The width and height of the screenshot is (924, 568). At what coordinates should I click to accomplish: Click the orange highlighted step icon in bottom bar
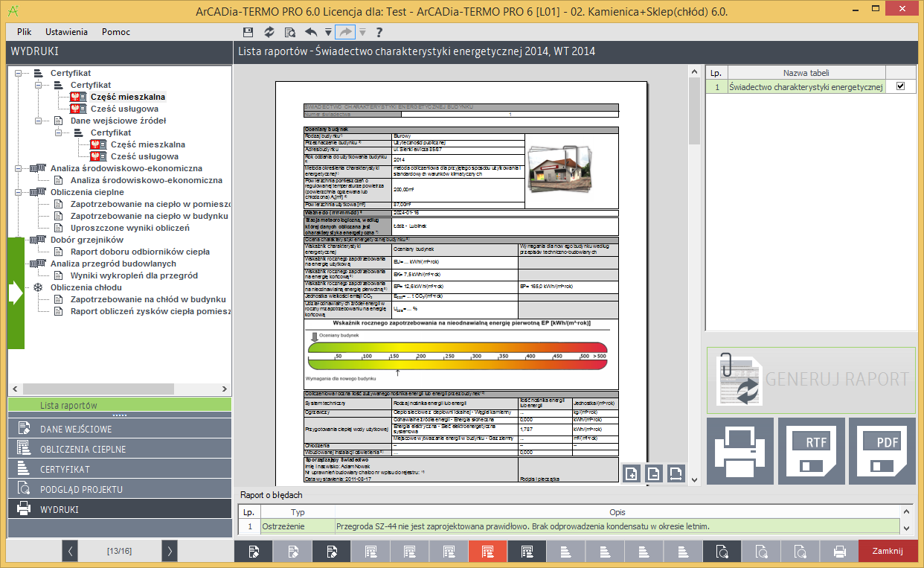point(488,552)
